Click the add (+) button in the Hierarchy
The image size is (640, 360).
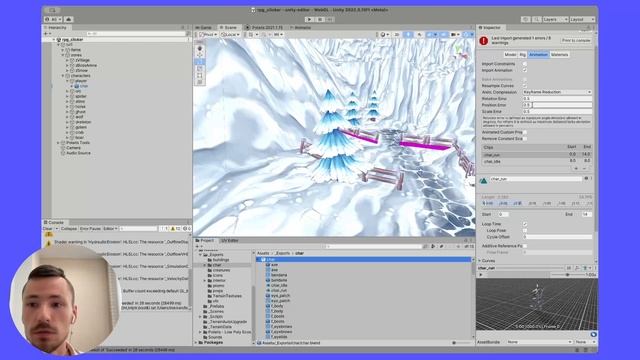tap(46, 33)
